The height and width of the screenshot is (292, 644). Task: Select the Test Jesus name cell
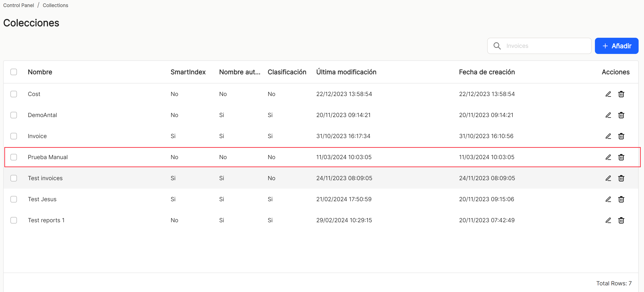[x=42, y=199]
